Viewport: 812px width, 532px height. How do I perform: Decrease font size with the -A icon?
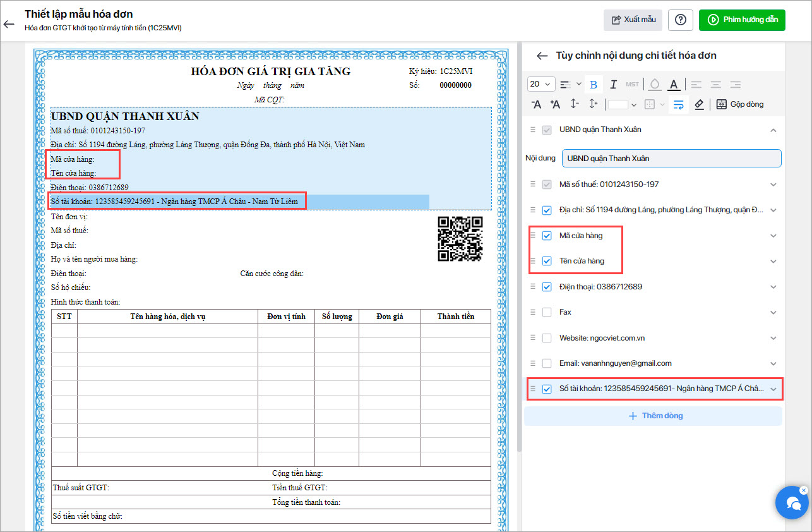coord(536,104)
